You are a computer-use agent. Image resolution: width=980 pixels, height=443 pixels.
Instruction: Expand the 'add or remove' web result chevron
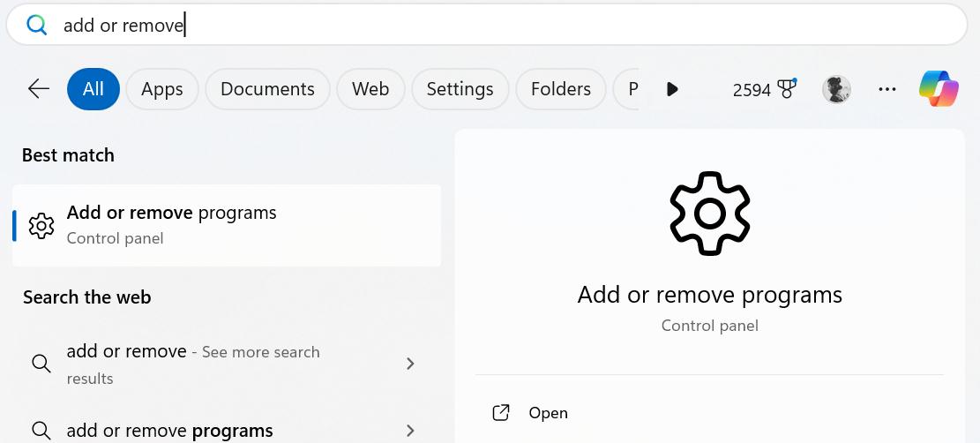pos(410,364)
